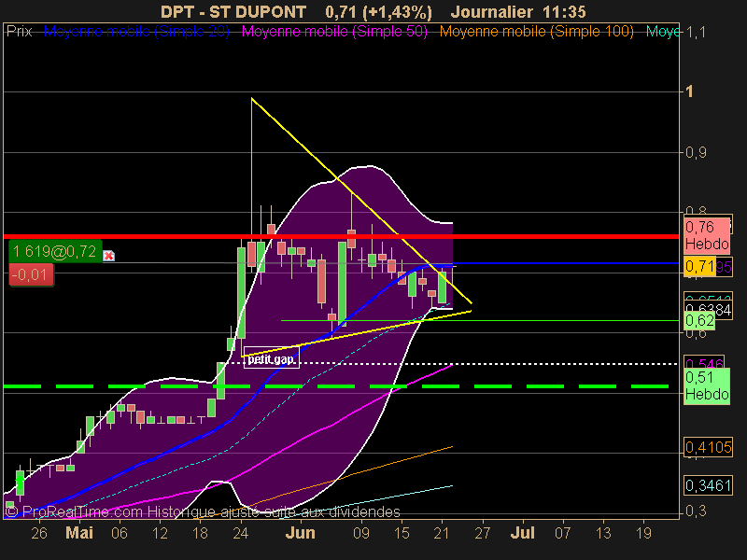This screenshot has height=560, width=747.
Task: Select the descending yellow trendline
Action: (x=361, y=201)
